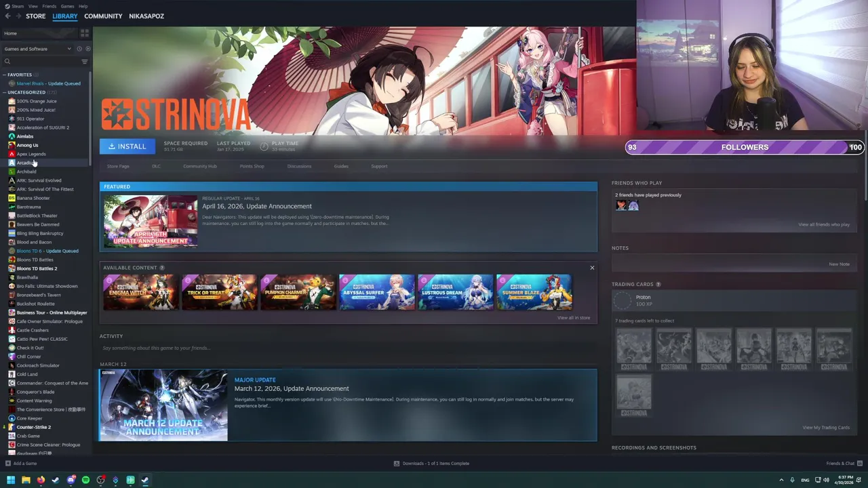Open Points Shop link

pos(252,166)
